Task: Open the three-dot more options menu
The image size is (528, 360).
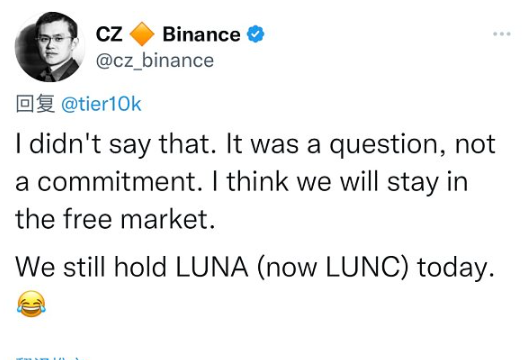Action: click(502, 34)
